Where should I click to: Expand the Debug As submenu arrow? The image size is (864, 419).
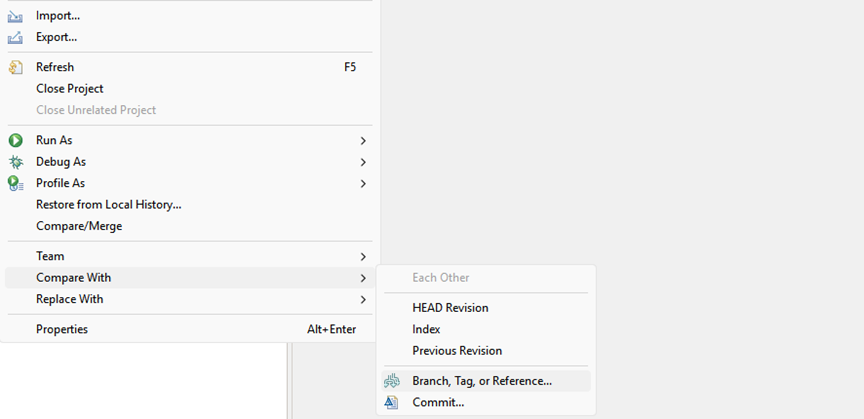pyautogui.click(x=363, y=162)
